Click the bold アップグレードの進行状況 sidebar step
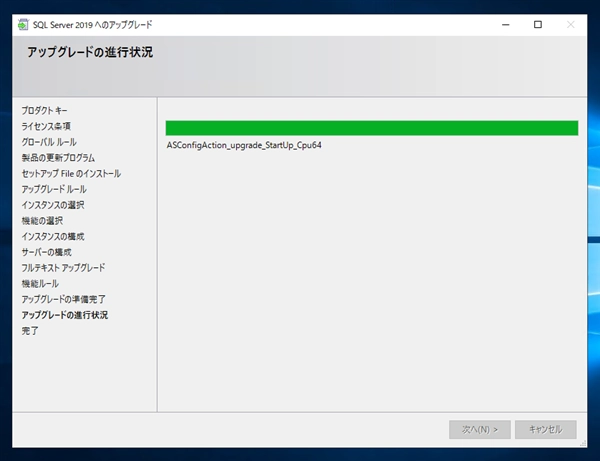This screenshot has height=461, width=600. tap(65, 315)
